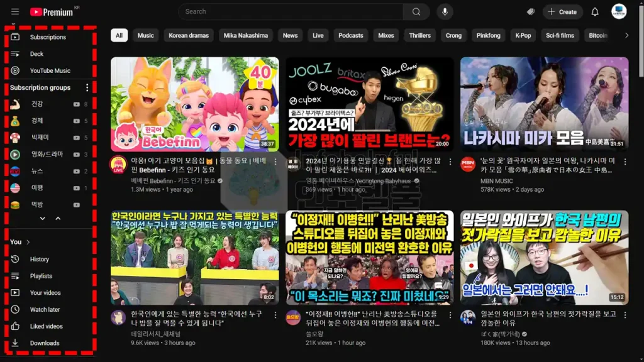Open the 쓸모왕 channel link
Image resolution: width=644 pixels, height=362 pixels.
314,334
